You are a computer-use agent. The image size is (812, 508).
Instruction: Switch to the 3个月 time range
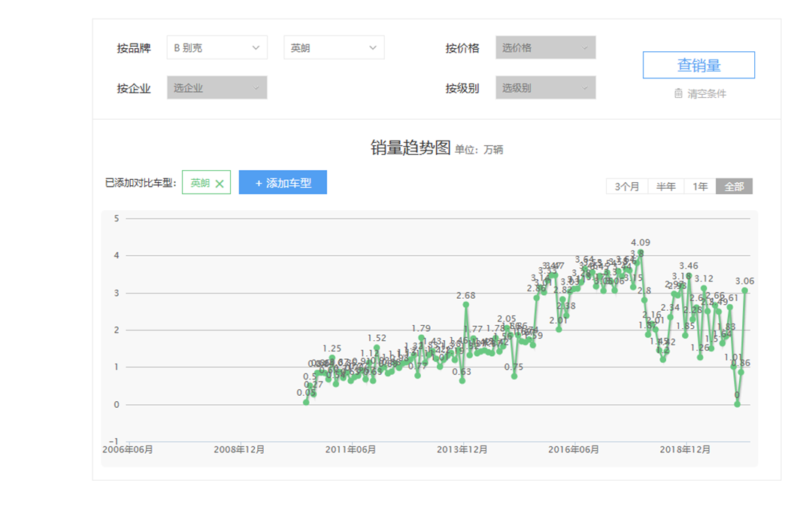[627, 187]
